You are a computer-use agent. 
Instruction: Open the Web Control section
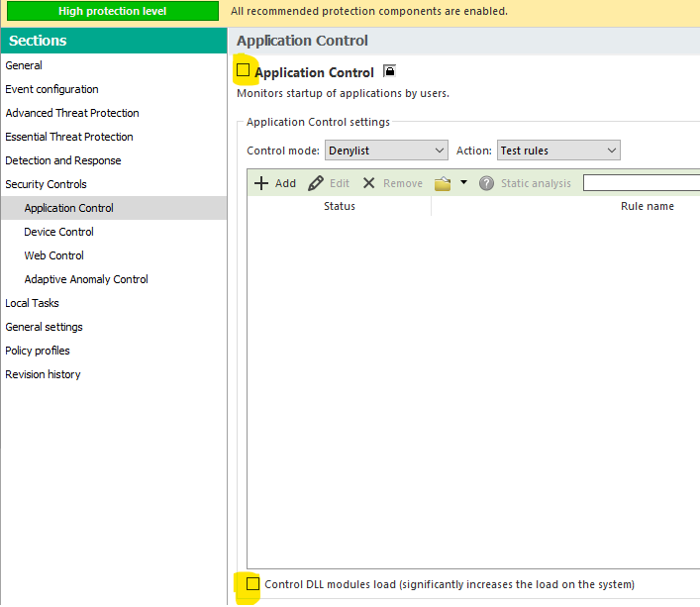(54, 255)
